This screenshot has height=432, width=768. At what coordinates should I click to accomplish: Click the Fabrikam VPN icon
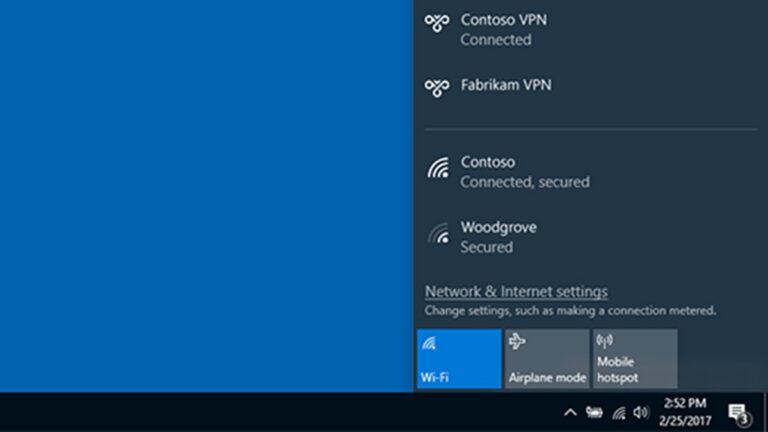[437, 87]
